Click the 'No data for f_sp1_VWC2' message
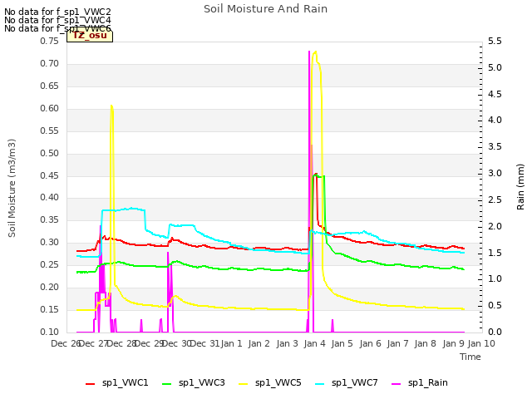 [x=57, y=12]
